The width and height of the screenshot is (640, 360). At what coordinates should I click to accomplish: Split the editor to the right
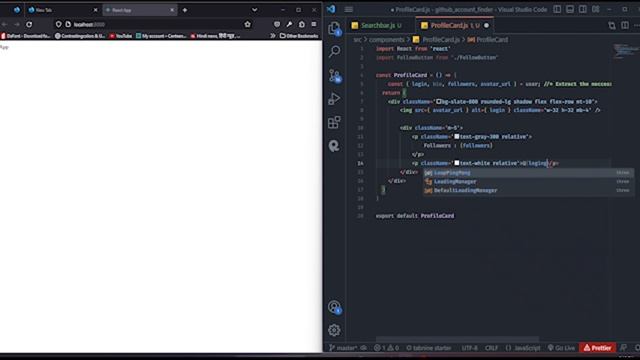click(x=625, y=25)
